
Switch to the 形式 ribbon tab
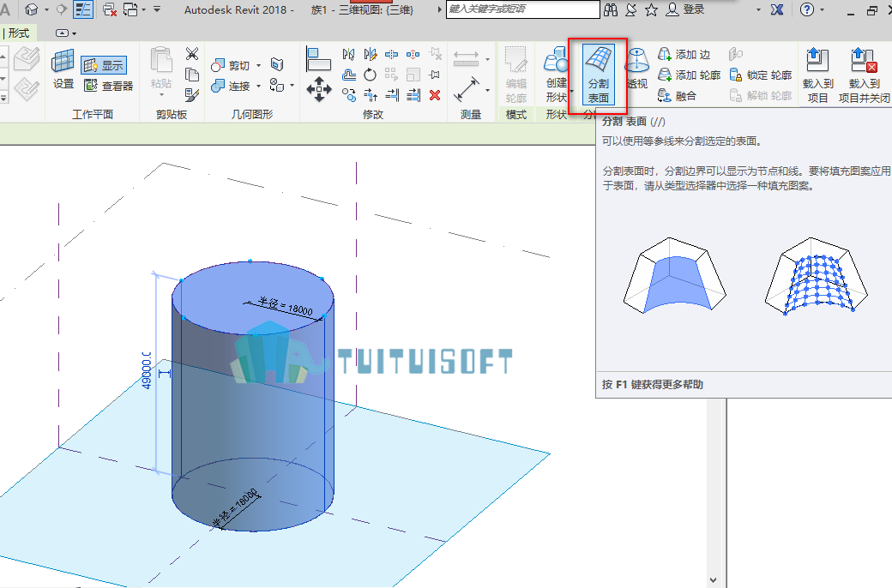pyautogui.click(x=18, y=33)
